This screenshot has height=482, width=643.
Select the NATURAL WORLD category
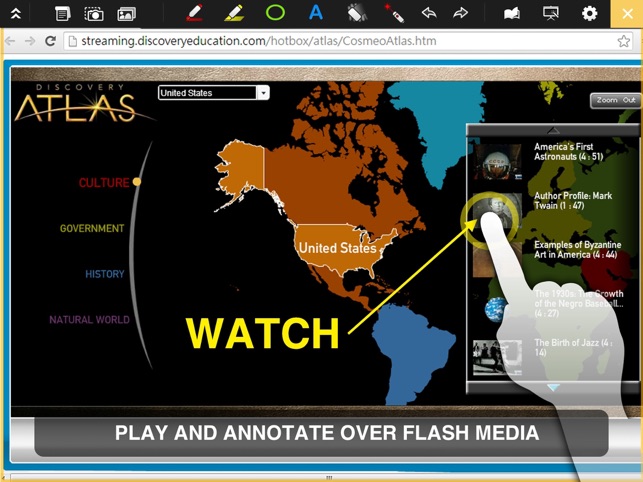click(x=89, y=320)
